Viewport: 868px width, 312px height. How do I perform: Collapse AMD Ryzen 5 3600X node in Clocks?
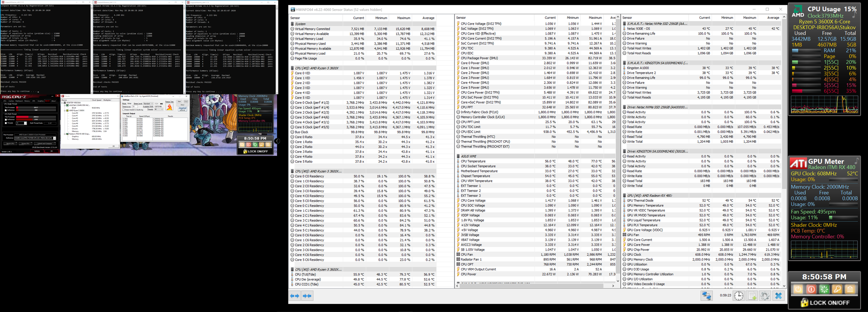(65, 111)
